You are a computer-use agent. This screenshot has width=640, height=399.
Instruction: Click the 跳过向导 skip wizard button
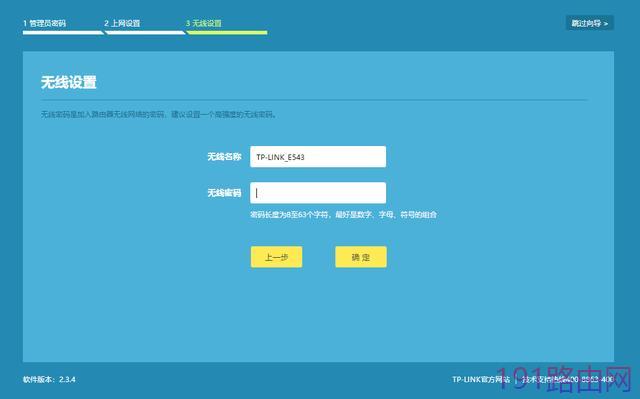point(589,23)
